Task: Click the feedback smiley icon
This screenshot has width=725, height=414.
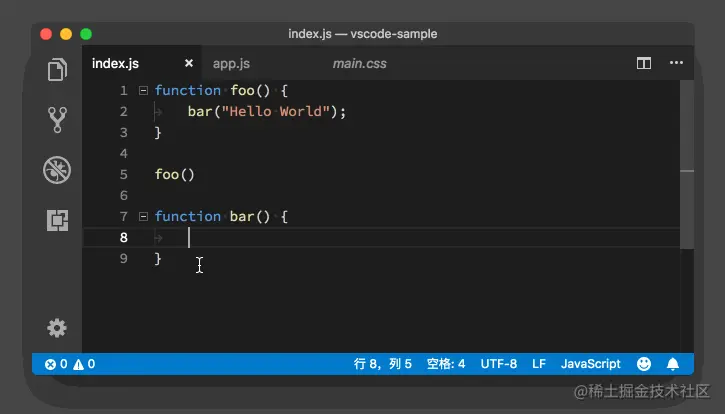Action: [644, 364]
